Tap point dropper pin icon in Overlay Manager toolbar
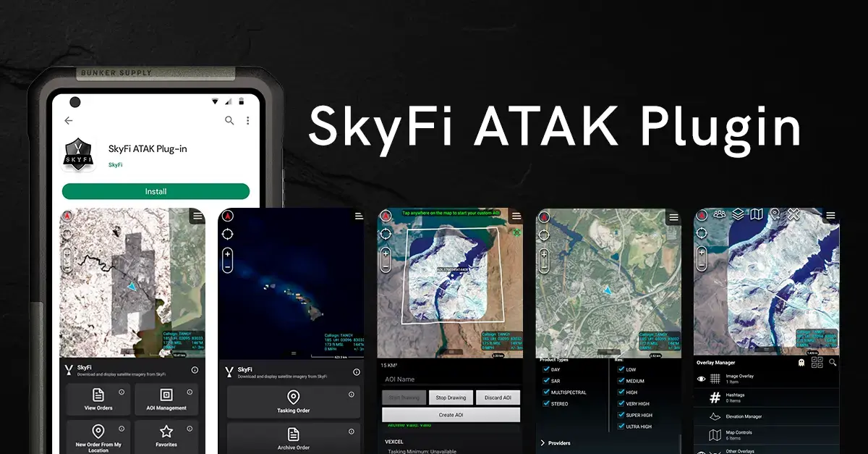This screenshot has height=454, width=868. click(x=775, y=214)
